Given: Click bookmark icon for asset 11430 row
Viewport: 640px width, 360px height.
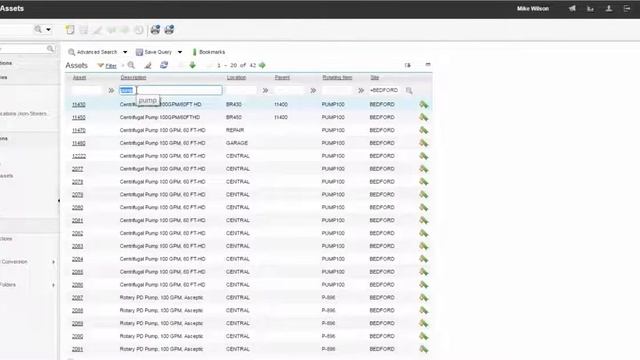Looking at the screenshot, I should 424,105.
